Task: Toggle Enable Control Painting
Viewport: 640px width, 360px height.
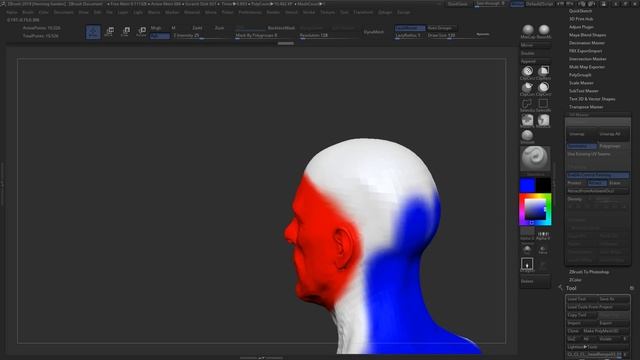Action: [598, 175]
